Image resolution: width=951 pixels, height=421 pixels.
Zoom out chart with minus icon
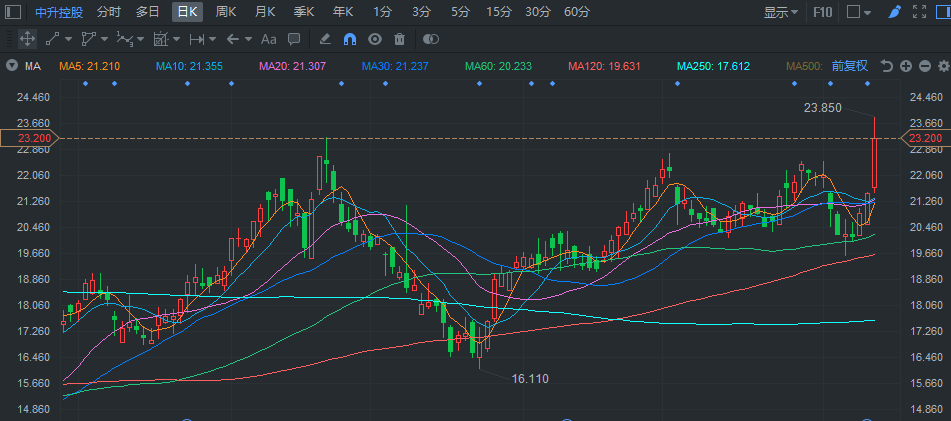pyautogui.click(x=924, y=66)
